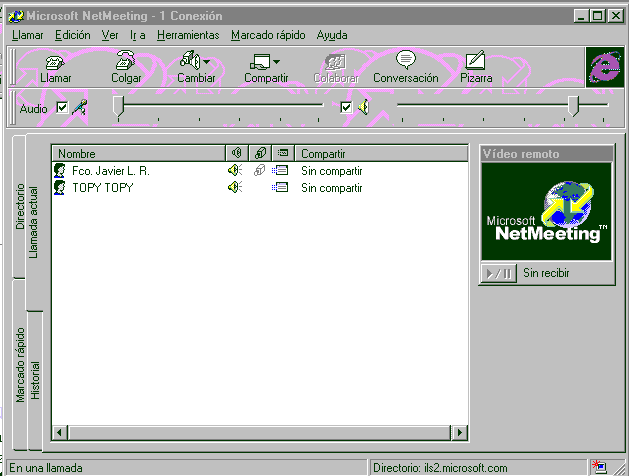The height and width of the screenshot is (476, 629).
Task: Click the microphone icon in Audio bar
Action: pyautogui.click(x=79, y=107)
